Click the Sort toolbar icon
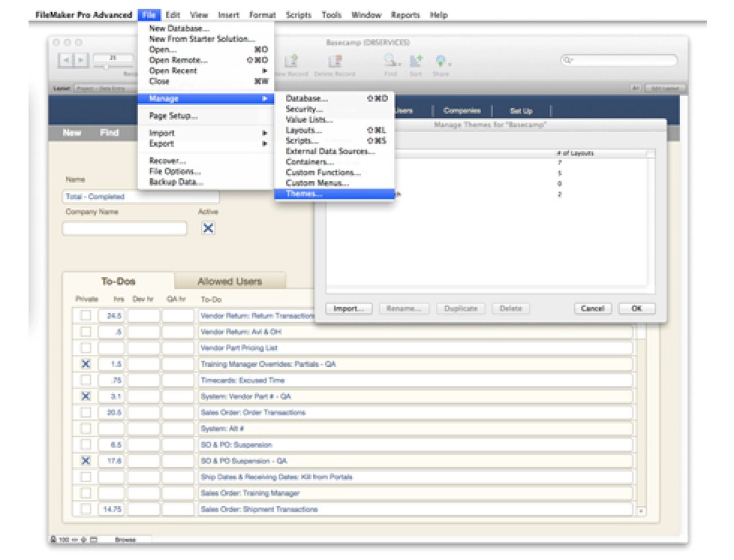Image resolution: width=734 pixels, height=560 pixels. [416, 61]
